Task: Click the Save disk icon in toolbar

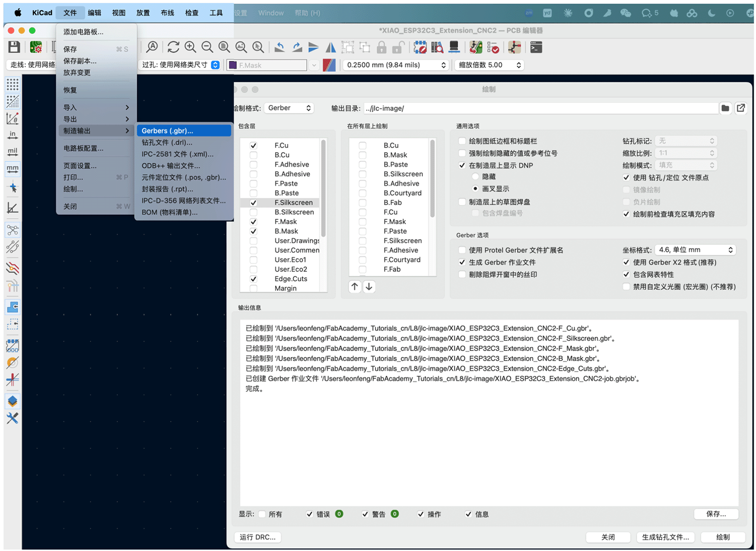Action: click(x=14, y=47)
